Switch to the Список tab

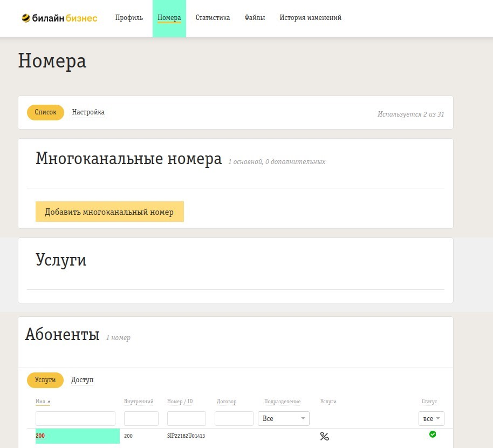pyautogui.click(x=46, y=112)
